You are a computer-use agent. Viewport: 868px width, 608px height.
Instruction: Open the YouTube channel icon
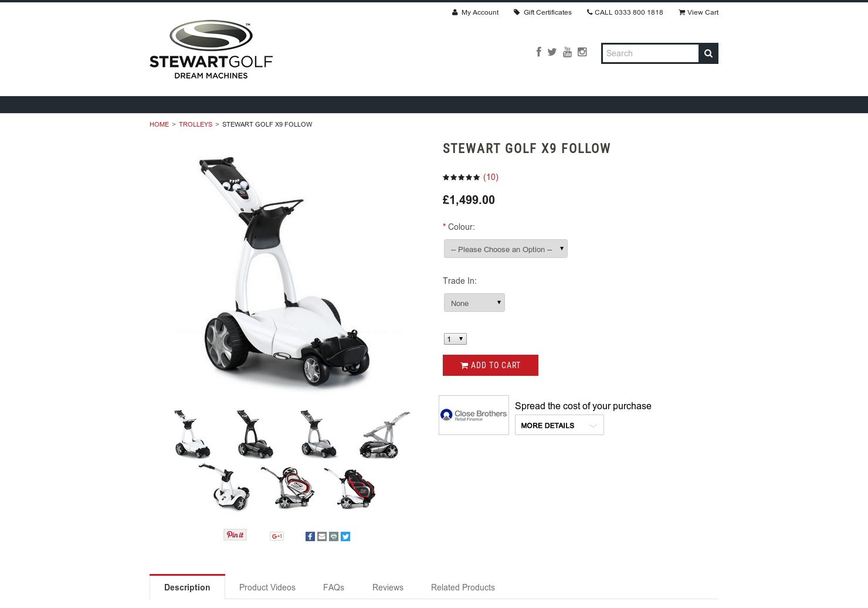pyautogui.click(x=567, y=52)
